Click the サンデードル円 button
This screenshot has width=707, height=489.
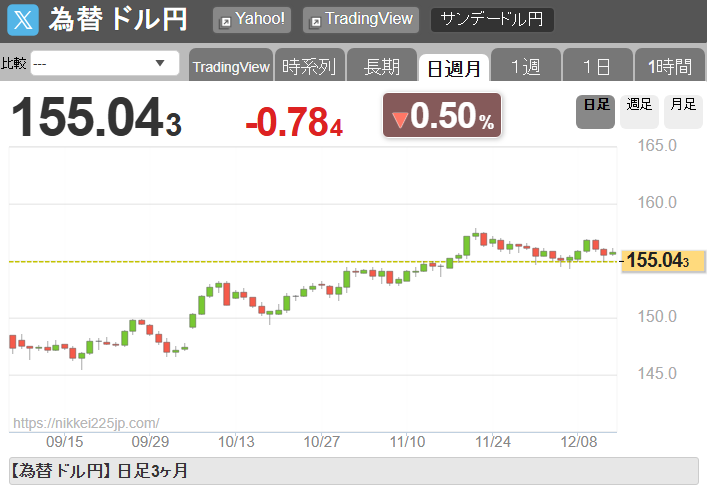point(492,20)
